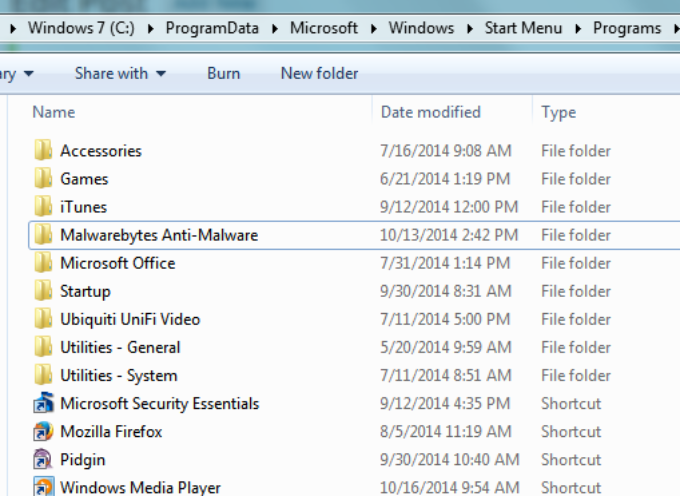Sort by the Name column header
Screen dimensions: 680x496
click(x=54, y=112)
